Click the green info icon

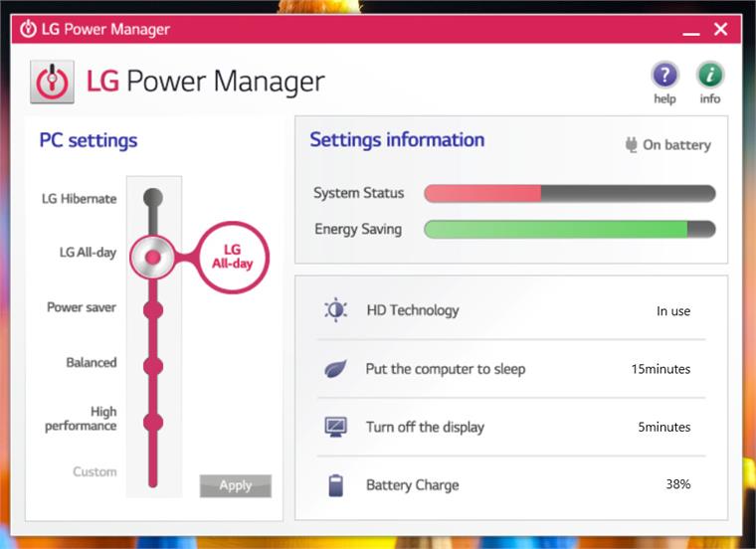coord(709,76)
